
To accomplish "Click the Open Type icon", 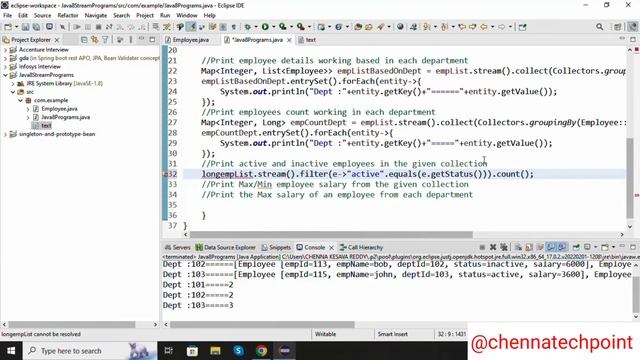I will pos(358,27).
